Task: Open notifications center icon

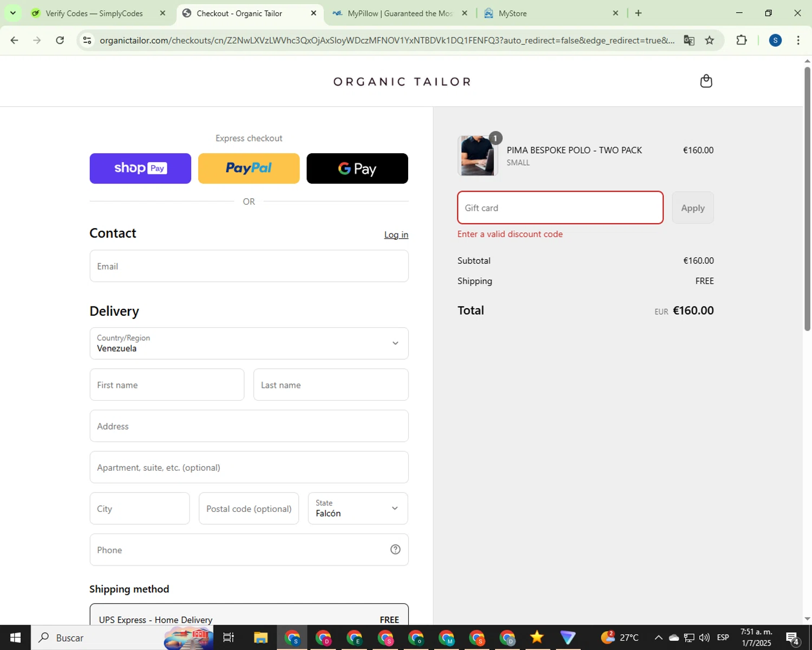Action: pyautogui.click(x=793, y=638)
